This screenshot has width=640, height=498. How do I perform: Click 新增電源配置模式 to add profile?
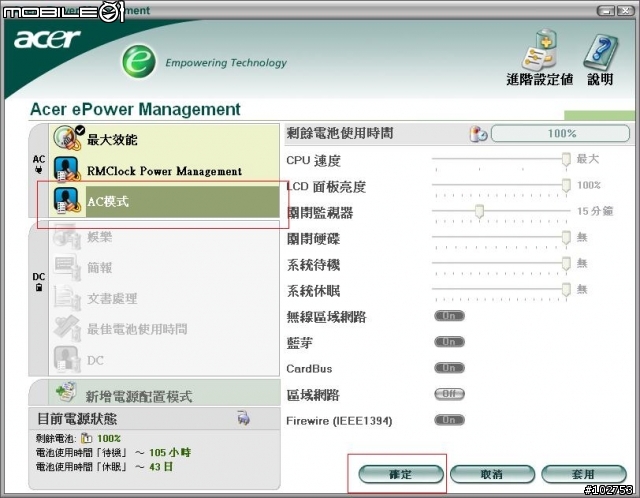(x=154, y=393)
